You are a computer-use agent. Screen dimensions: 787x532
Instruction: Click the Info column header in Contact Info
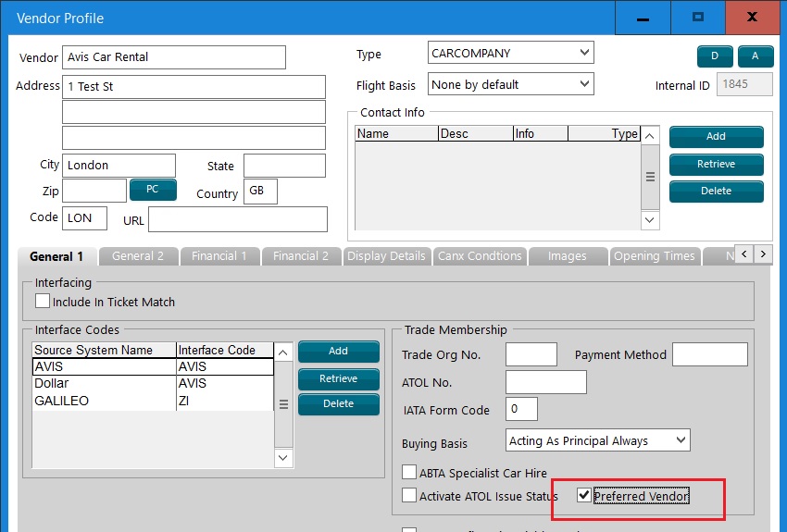(541, 134)
